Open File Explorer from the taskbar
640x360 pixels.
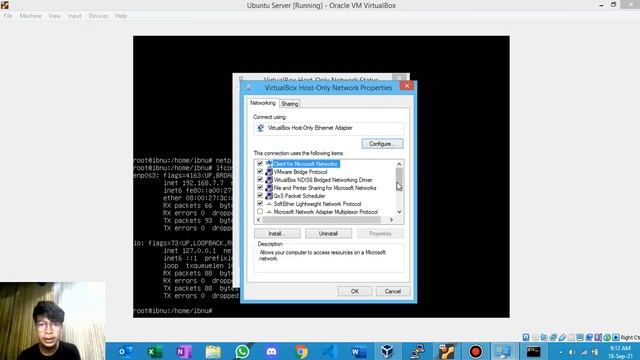pyautogui.click(x=213, y=351)
